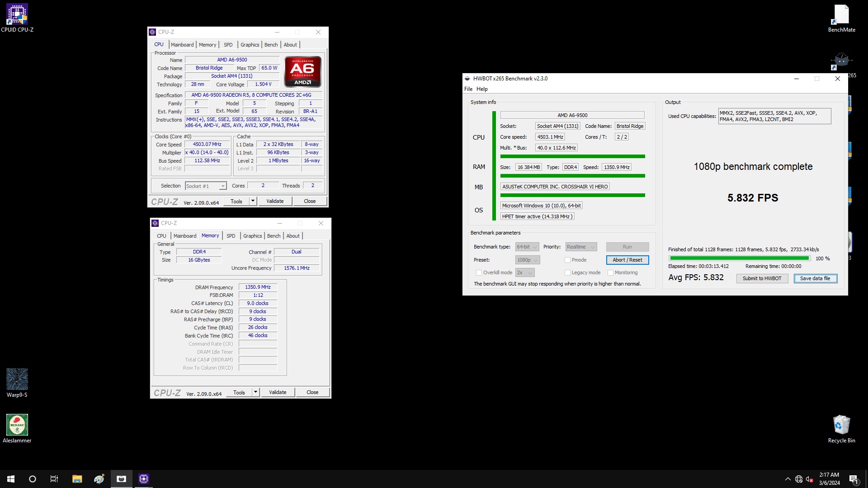
Task: Click the Save data file button
Action: (815, 278)
